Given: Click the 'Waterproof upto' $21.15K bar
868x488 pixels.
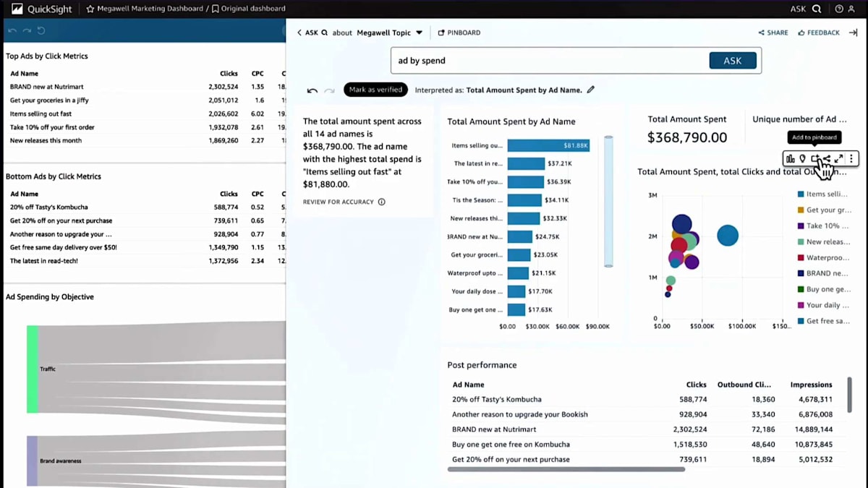Looking at the screenshot, I should point(518,273).
